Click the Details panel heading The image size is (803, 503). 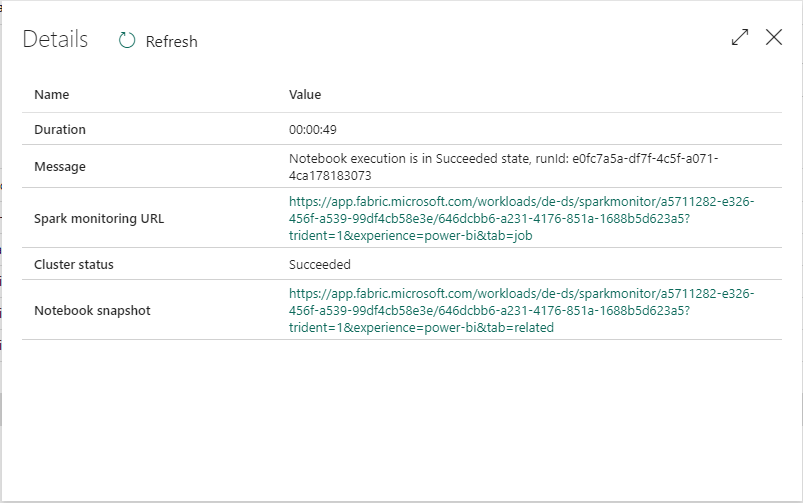pyautogui.click(x=55, y=40)
